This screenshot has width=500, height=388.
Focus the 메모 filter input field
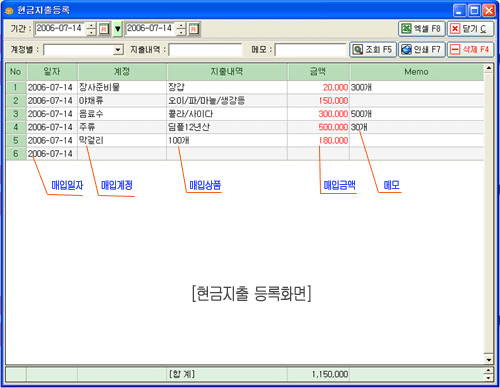pyautogui.click(x=311, y=50)
